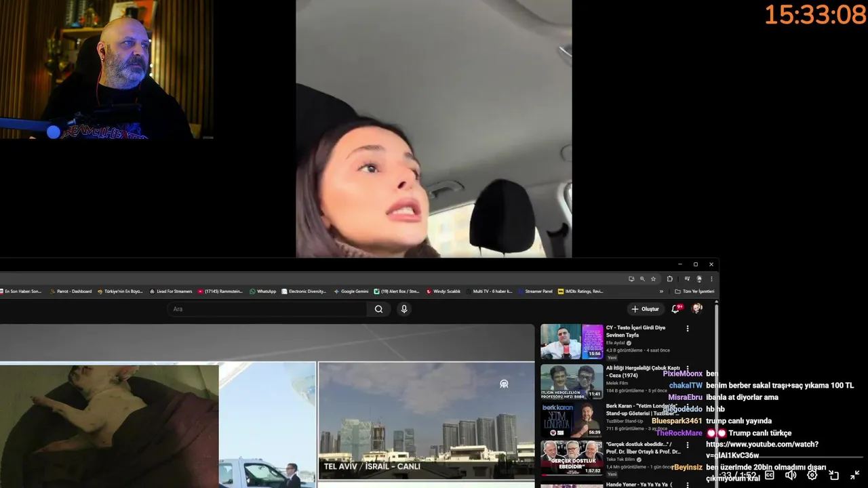Viewport: 868px width, 488px height.
Task: Click chat username PixieMoonx
Action: point(683,373)
